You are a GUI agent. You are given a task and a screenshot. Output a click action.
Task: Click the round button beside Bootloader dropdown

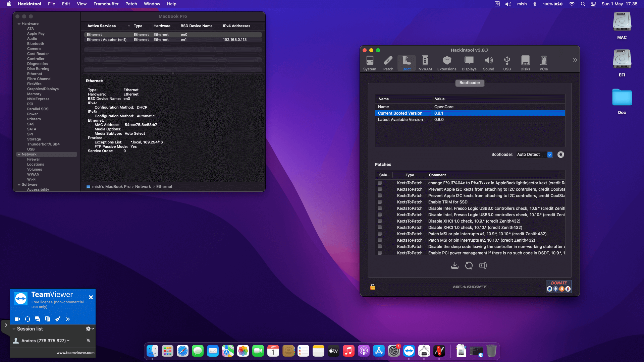tap(561, 155)
